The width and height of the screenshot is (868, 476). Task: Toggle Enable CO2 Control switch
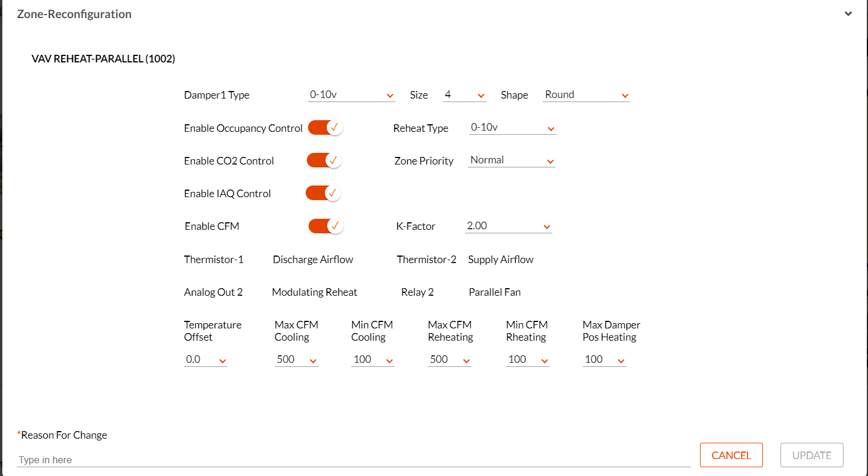(x=324, y=160)
